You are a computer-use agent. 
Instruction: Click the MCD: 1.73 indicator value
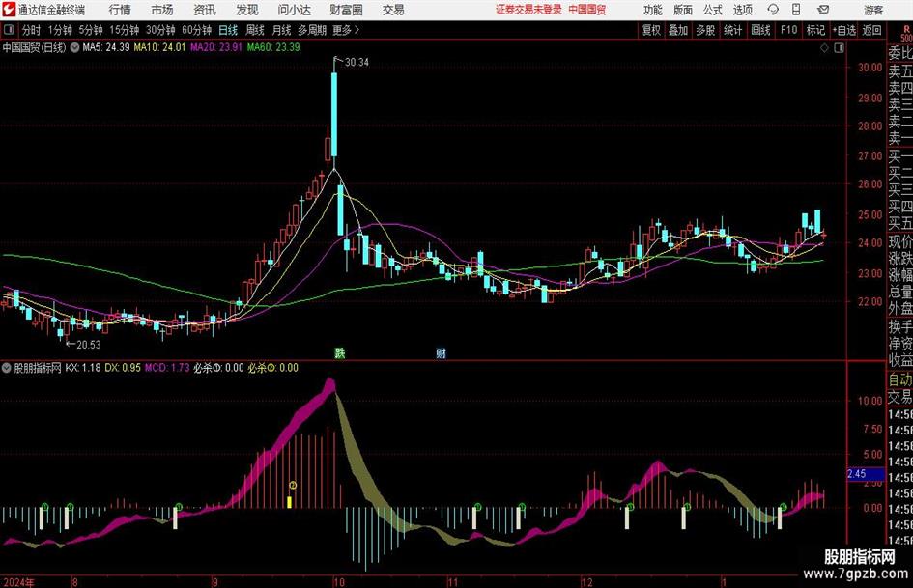(x=167, y=368)
